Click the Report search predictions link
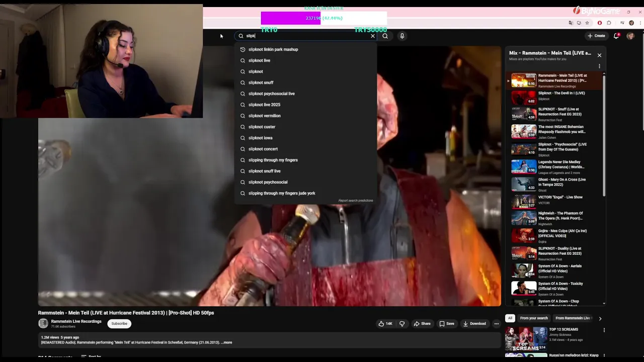 [x=356, y=201]
